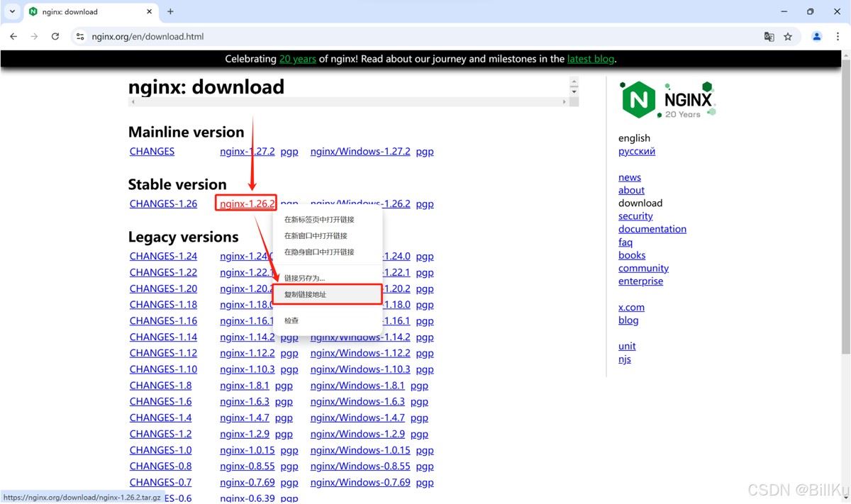This screenshot has width=851, height=504.
Task: Click the nginx-1.26.2 stable link
Action: (x=246, y=203)
